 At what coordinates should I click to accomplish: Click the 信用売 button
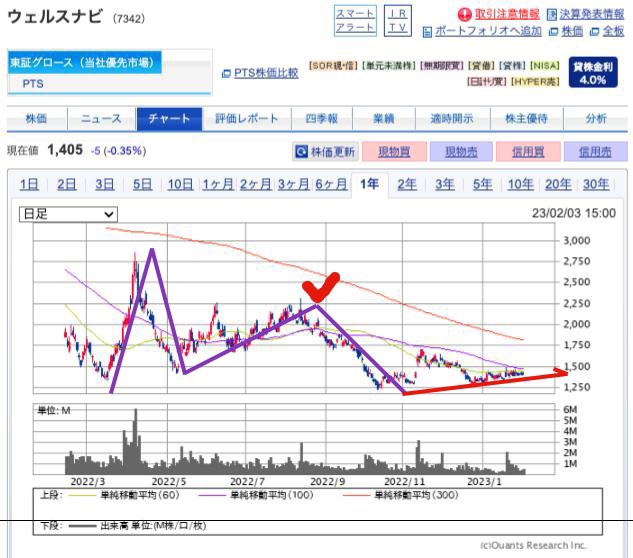595,152
